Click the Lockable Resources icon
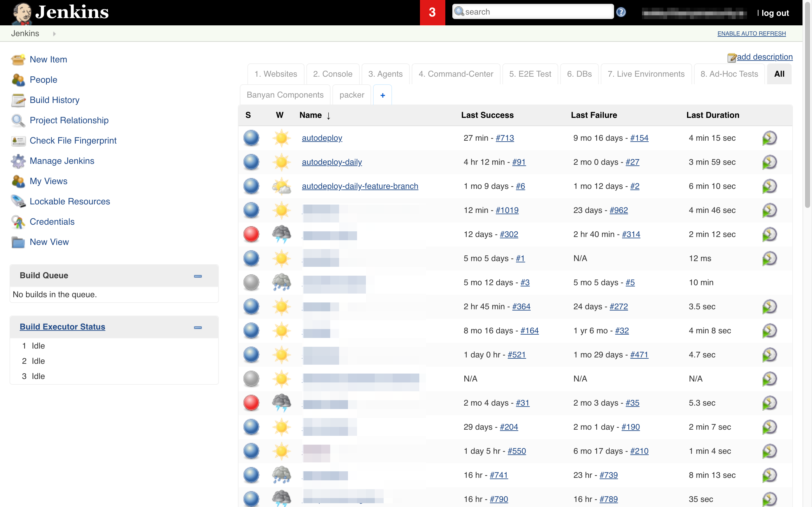 [18, 202]
